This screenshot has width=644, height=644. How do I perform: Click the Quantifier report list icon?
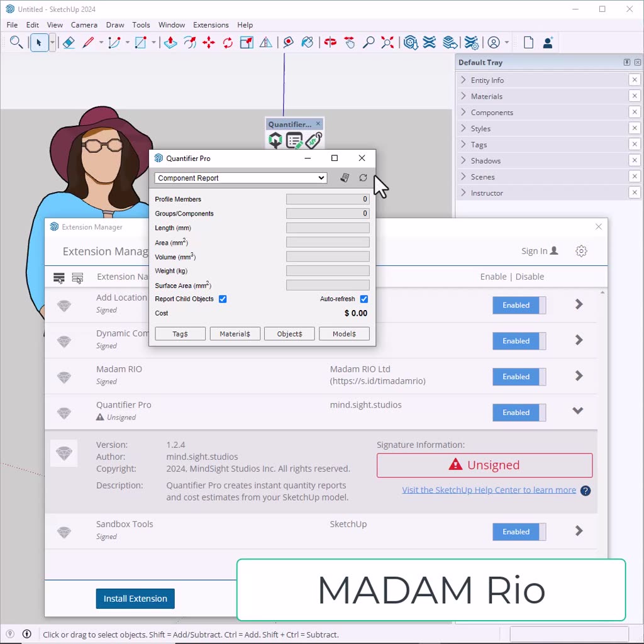294,140
